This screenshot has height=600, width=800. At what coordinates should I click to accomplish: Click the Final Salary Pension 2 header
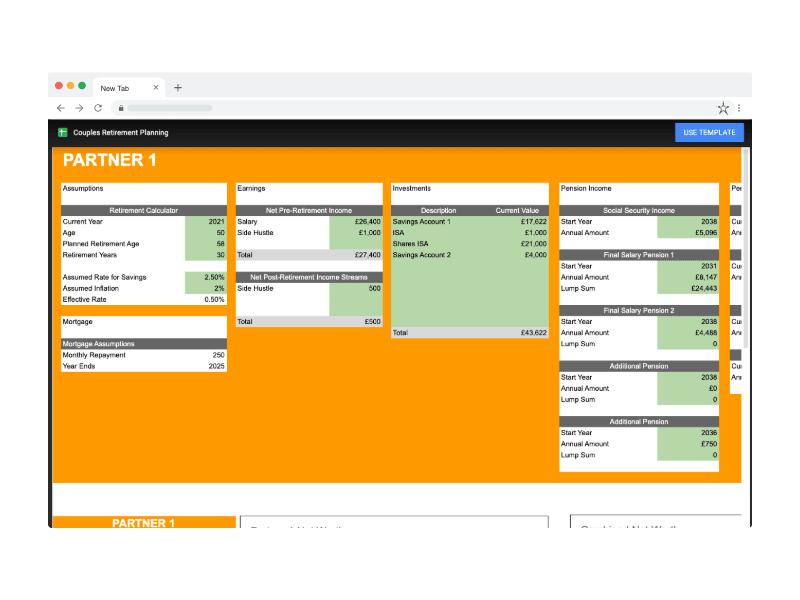tap(639, 311)
